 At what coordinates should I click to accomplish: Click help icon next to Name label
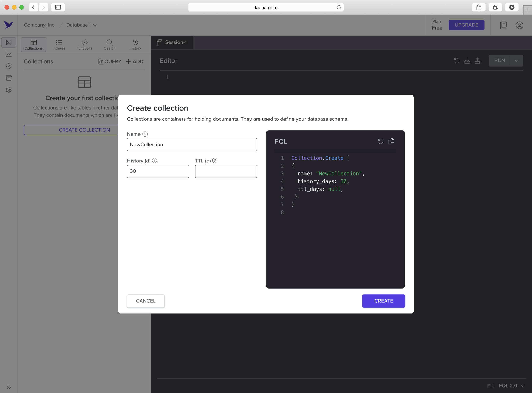tap(145, 134)
